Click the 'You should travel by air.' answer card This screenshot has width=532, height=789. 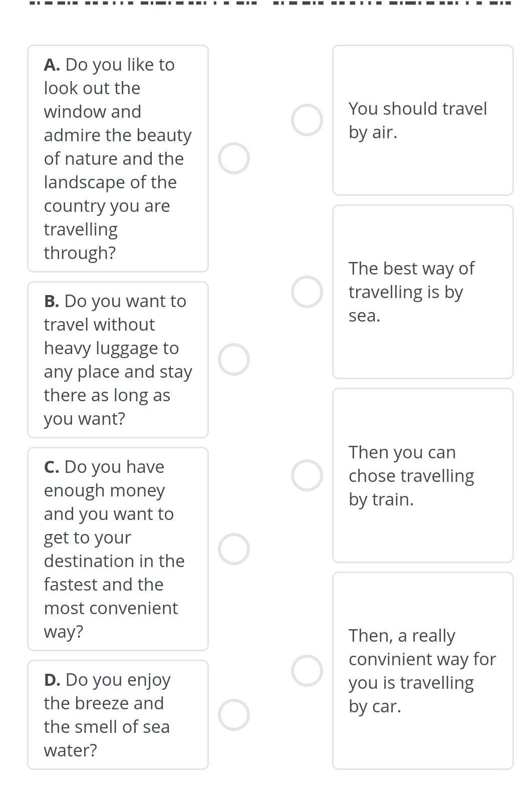(423, 120)
